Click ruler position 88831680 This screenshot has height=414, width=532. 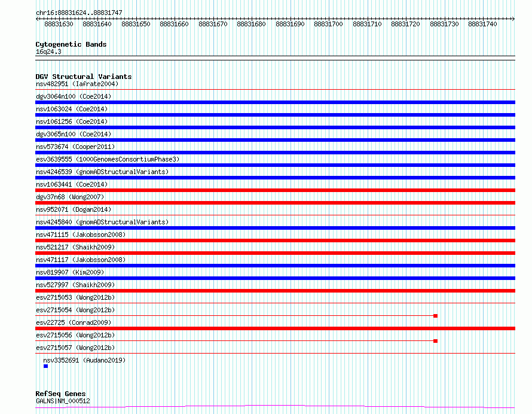tap(252, 24)
